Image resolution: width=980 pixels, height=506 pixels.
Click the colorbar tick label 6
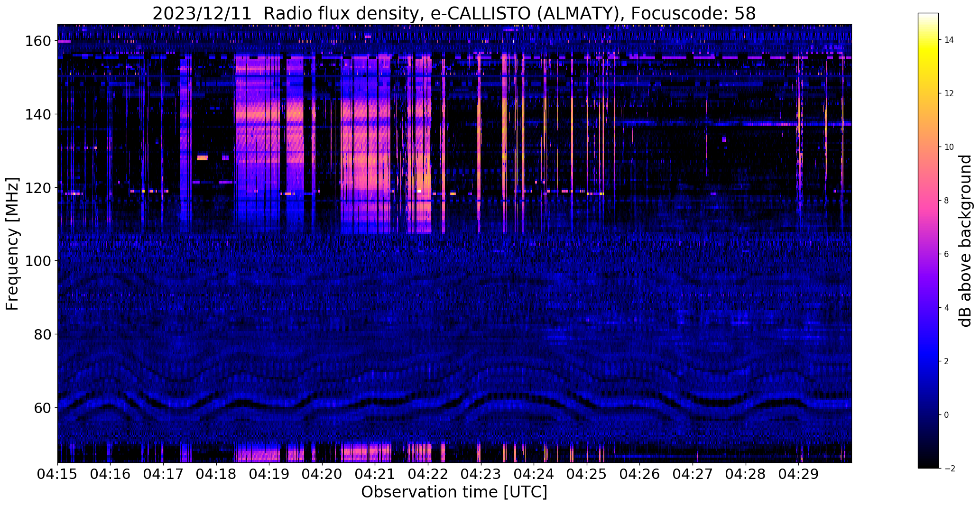(947, 255)
